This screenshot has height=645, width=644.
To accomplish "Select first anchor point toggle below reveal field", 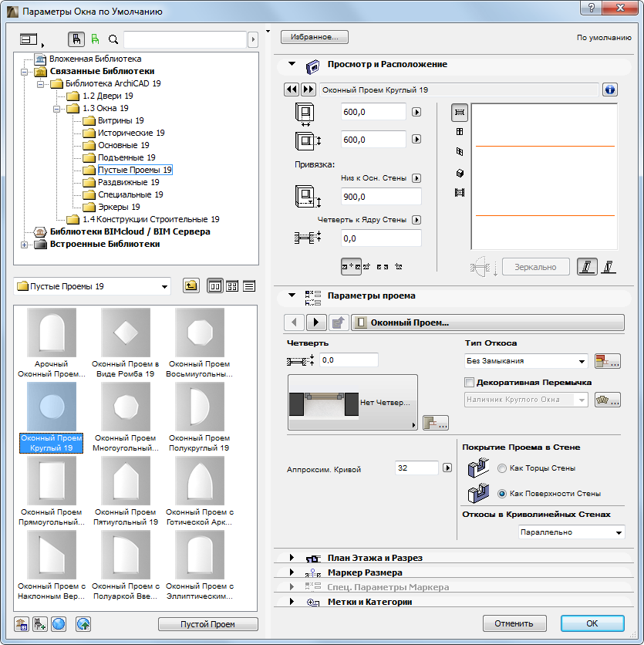I will click(x=351, y=266).
